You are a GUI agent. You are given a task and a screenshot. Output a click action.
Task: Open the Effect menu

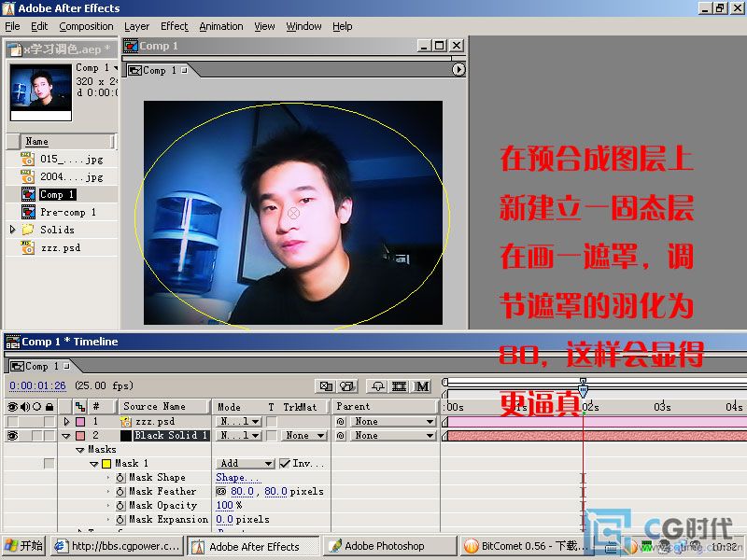pos(175,26)
